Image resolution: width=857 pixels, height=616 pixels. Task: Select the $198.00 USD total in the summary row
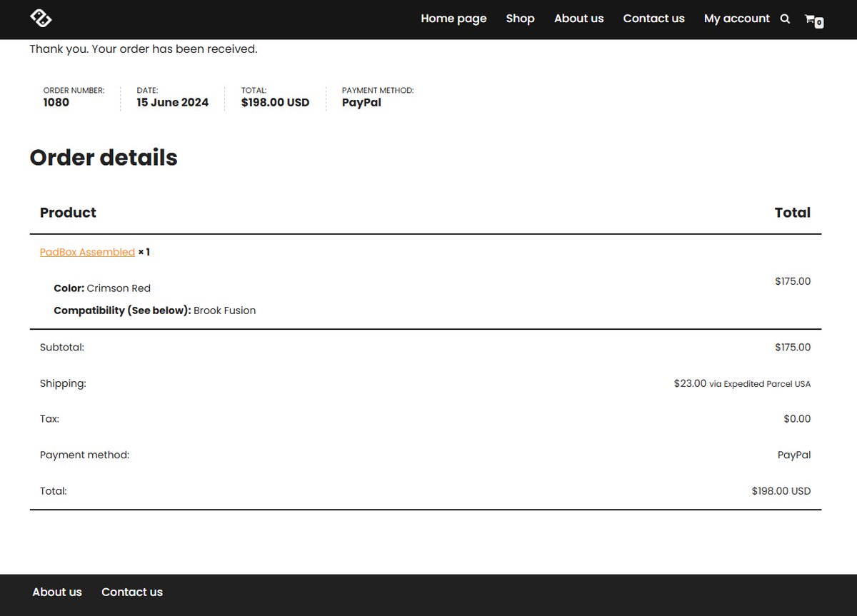coord(275,102)
